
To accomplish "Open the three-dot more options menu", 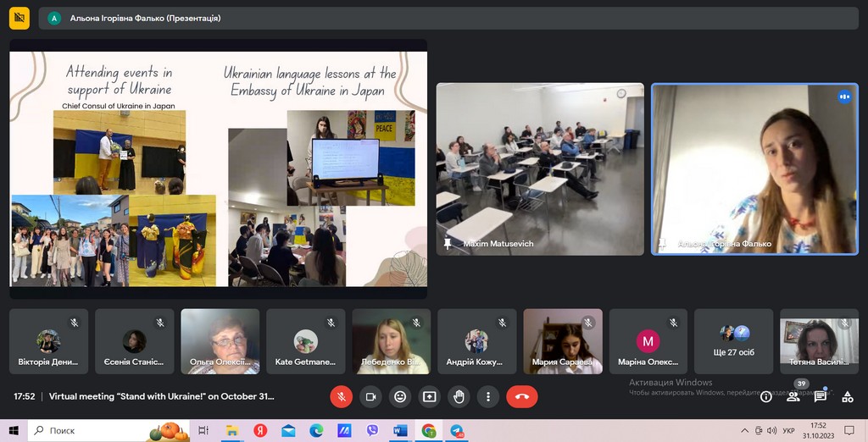I will pyautogui.click(x=487, y=396).
